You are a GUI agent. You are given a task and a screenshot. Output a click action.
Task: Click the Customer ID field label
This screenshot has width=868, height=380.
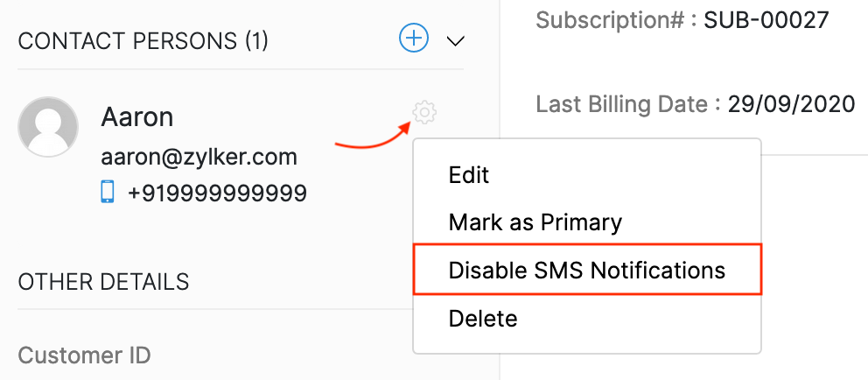coord(84,355)
